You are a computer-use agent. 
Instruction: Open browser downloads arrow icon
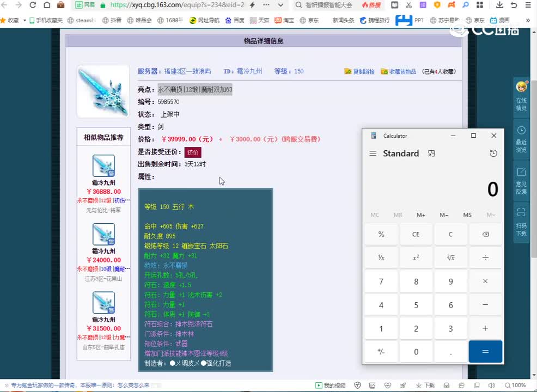click(499, 5)
